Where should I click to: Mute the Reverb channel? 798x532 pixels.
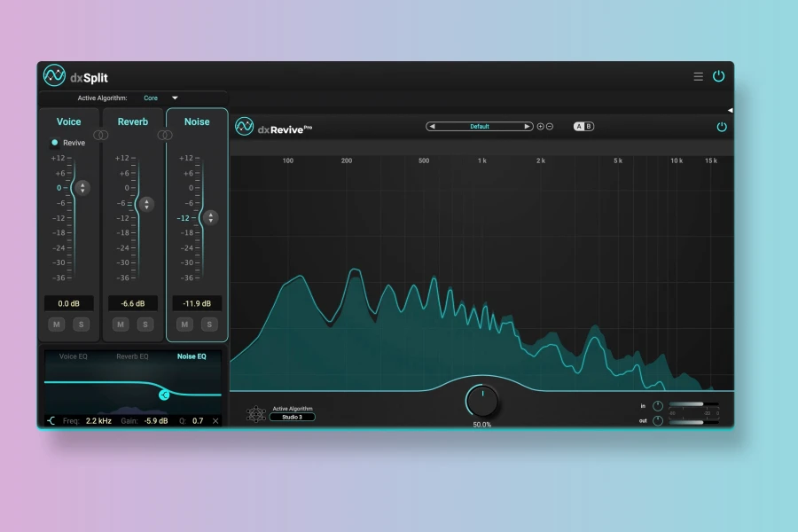click(121, 325)
